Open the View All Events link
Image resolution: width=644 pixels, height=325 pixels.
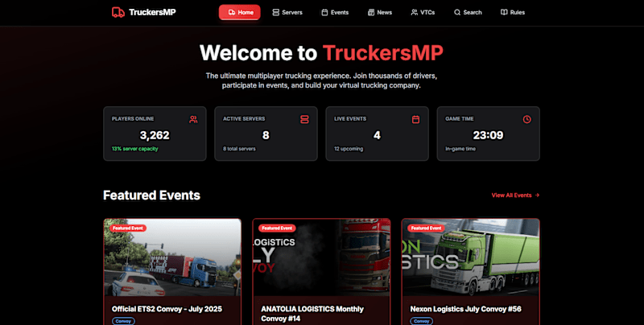[515, 195]
